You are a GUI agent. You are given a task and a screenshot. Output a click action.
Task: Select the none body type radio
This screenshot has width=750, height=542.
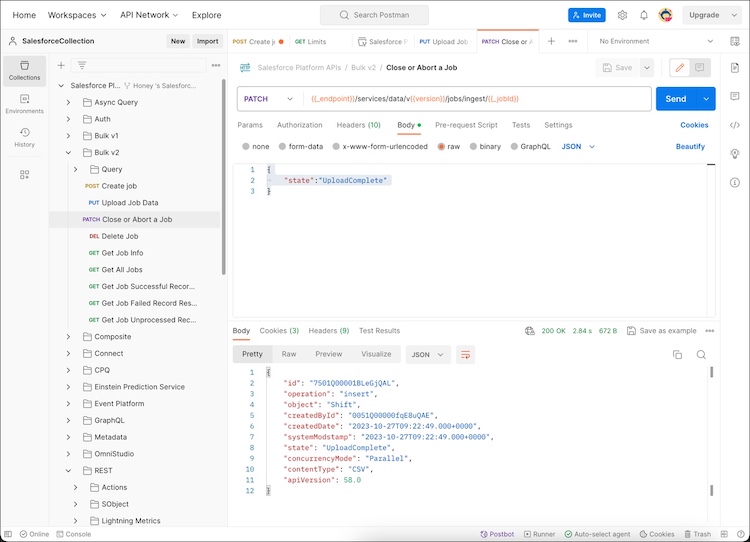[x=246, y=146]
